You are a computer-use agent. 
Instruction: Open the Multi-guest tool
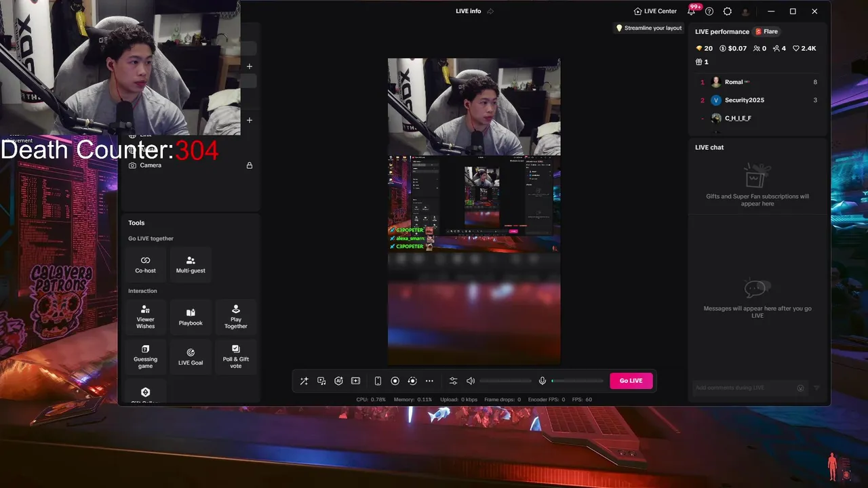point(191,264)
